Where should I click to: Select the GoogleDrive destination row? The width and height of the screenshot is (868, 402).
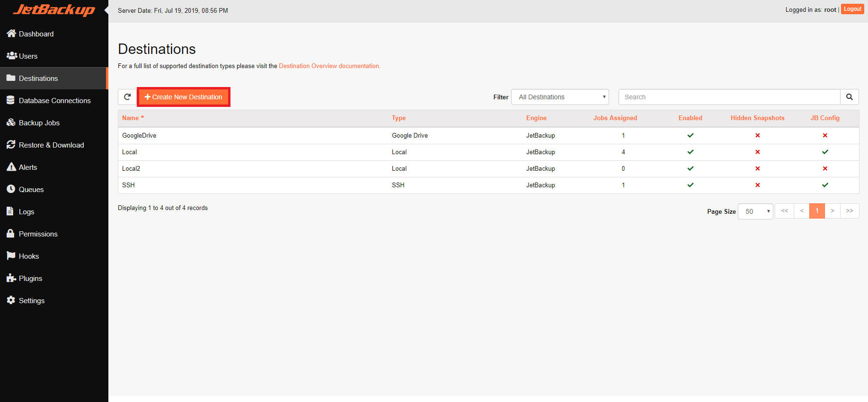[x=488, y=135]
